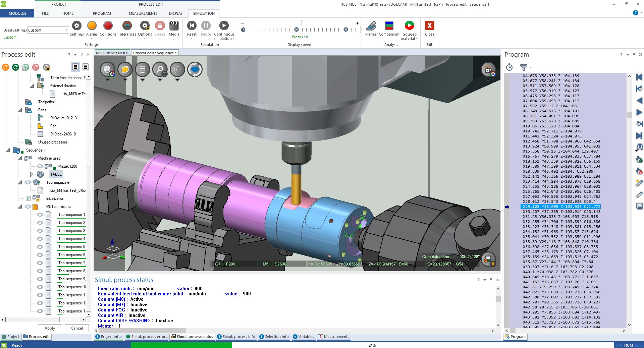Screen dimensions: 644x348
Task: Click the Gouged material icon
Action: pos(409,26)
